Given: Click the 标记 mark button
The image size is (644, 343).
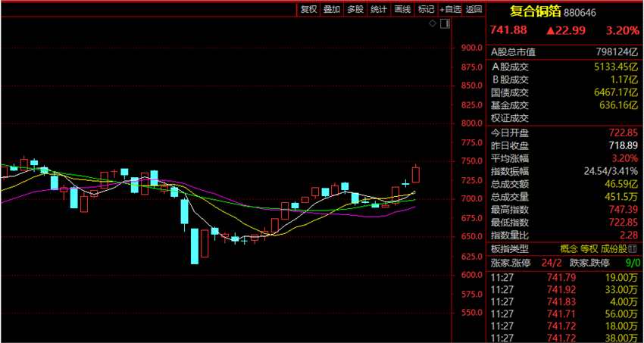Looking at the screenshot, I should [x=426, y=9].
